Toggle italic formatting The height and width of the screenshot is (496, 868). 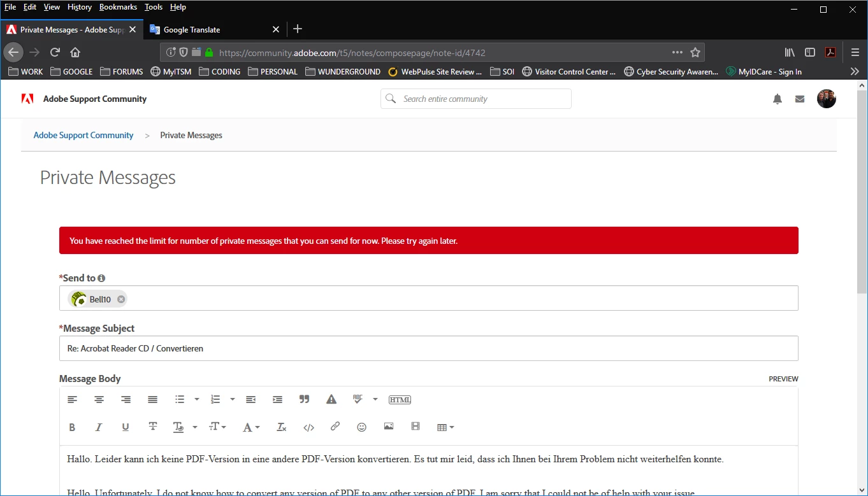99,427
